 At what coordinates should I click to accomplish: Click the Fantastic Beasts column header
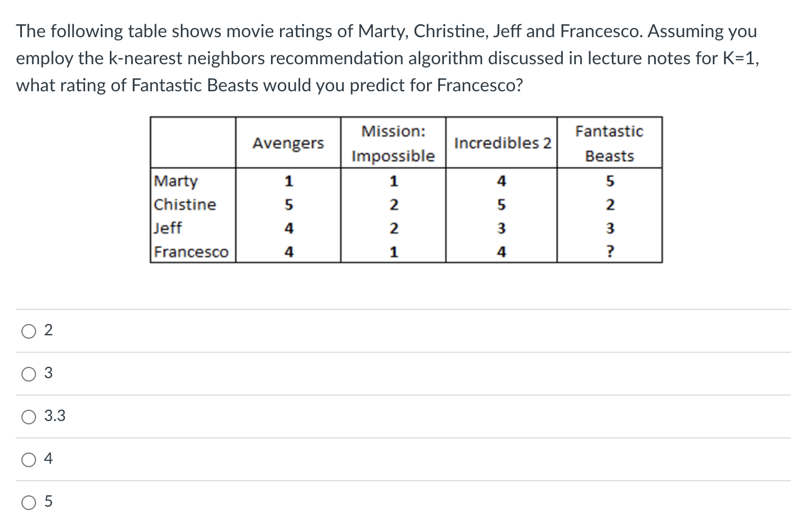pos(609,143)
